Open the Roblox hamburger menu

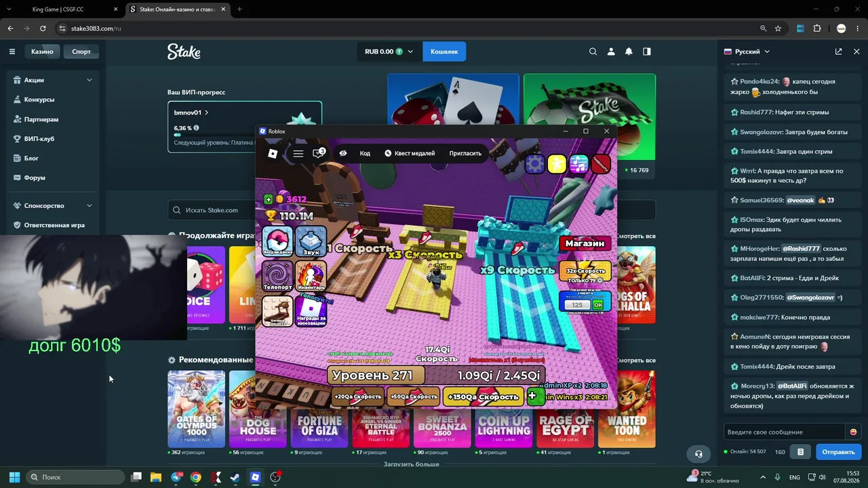298,154
